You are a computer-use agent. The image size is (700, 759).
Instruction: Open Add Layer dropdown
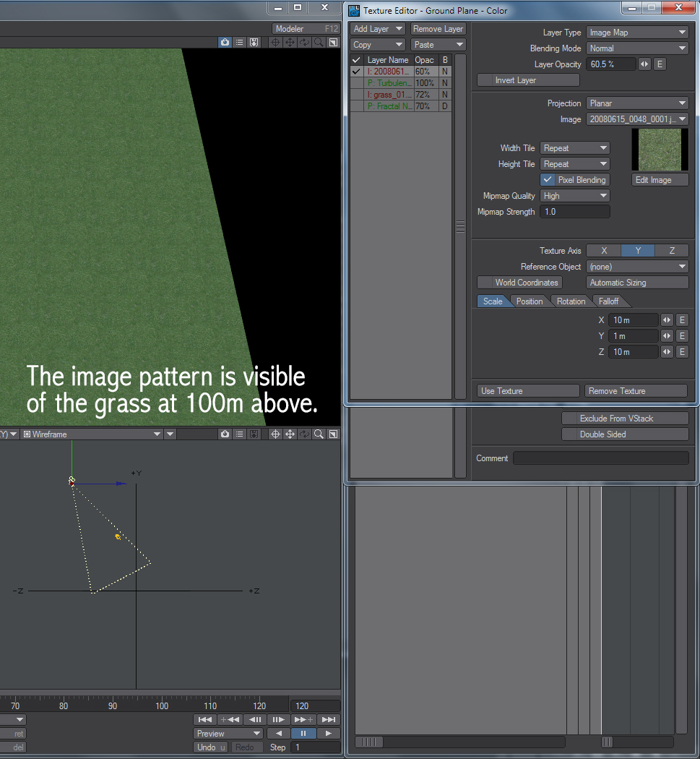coord(377,29)
